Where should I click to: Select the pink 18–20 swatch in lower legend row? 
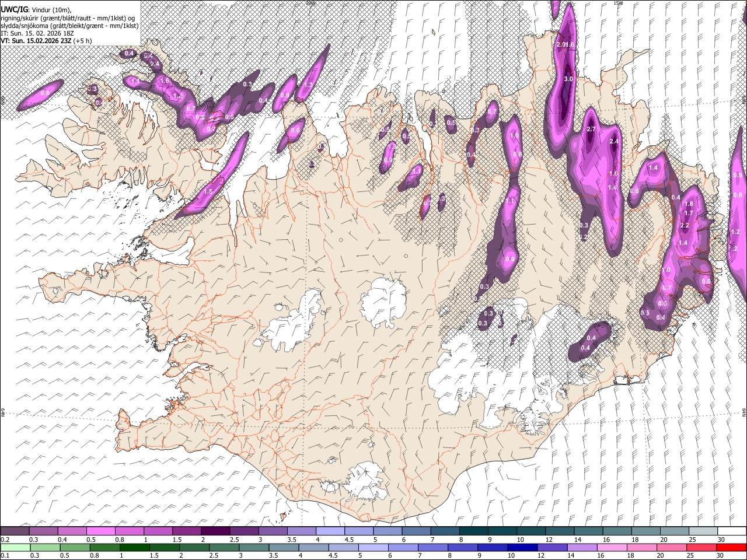(x=641, y=547)
